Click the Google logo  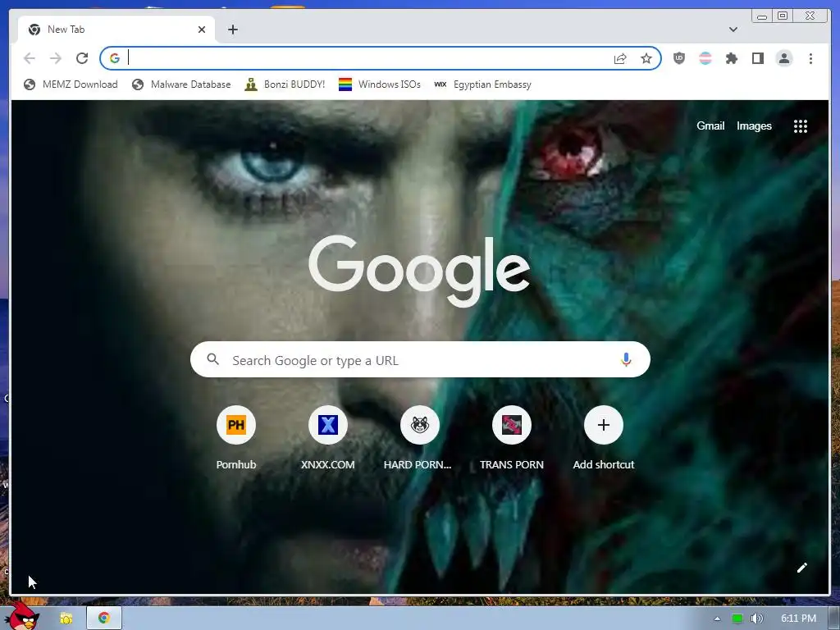(x=419, y=271)
